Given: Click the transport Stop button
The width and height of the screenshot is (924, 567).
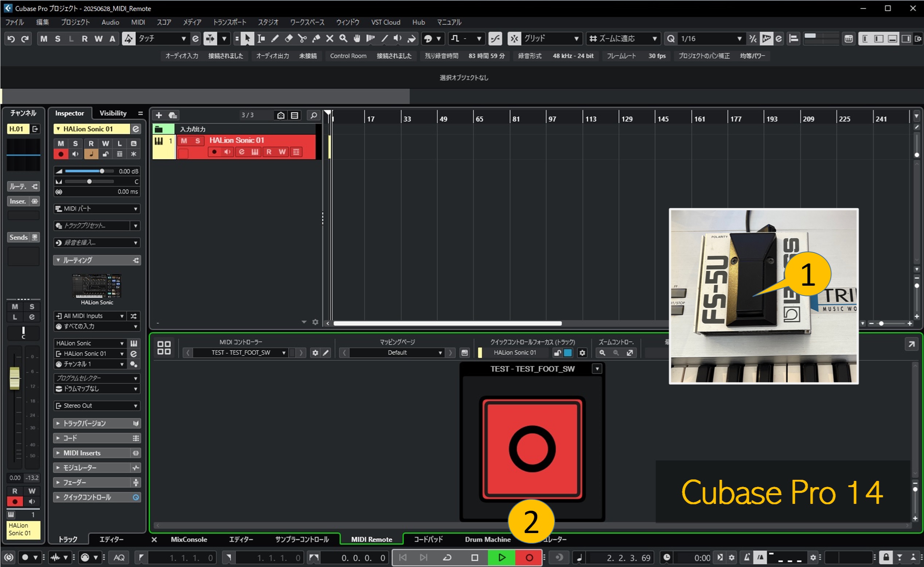Looking at the screenshot, I should tap(474, 558).
